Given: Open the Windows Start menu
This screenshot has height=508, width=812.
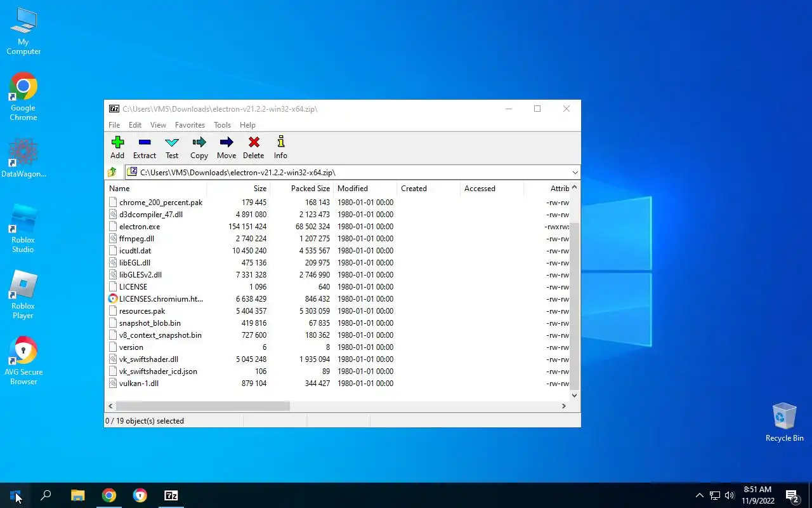Looking at the screenshot, I should (15, 495).
